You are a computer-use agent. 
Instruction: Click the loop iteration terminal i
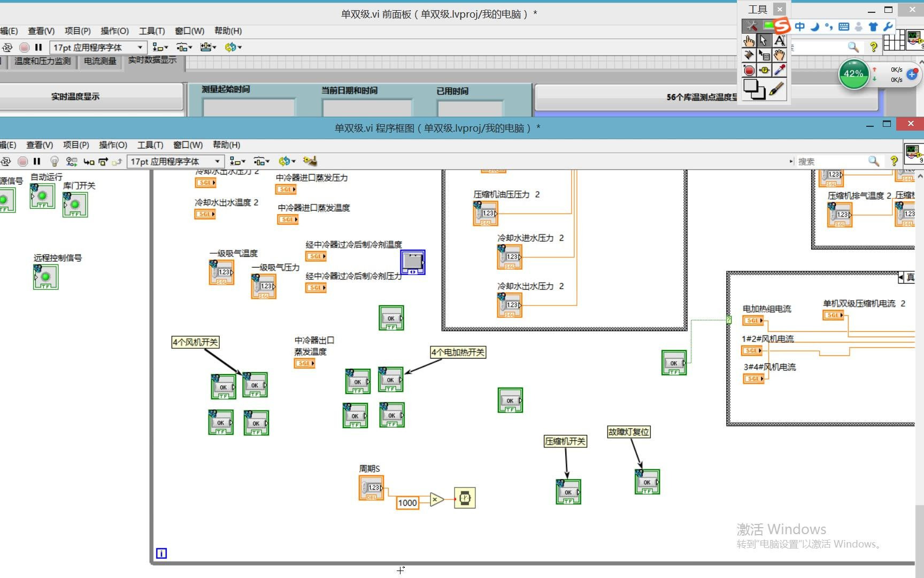(161, 553)
